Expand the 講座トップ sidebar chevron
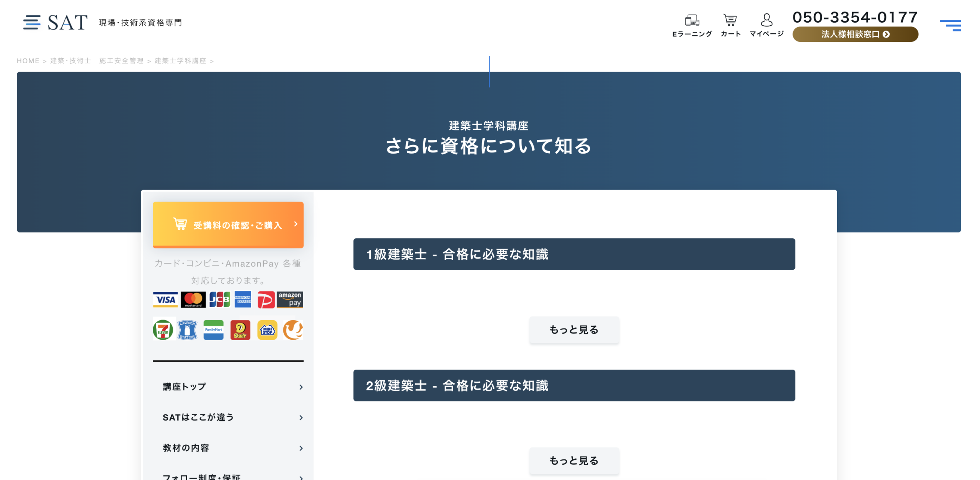This screenshot has width=980, height=480. tap(301, 387)
